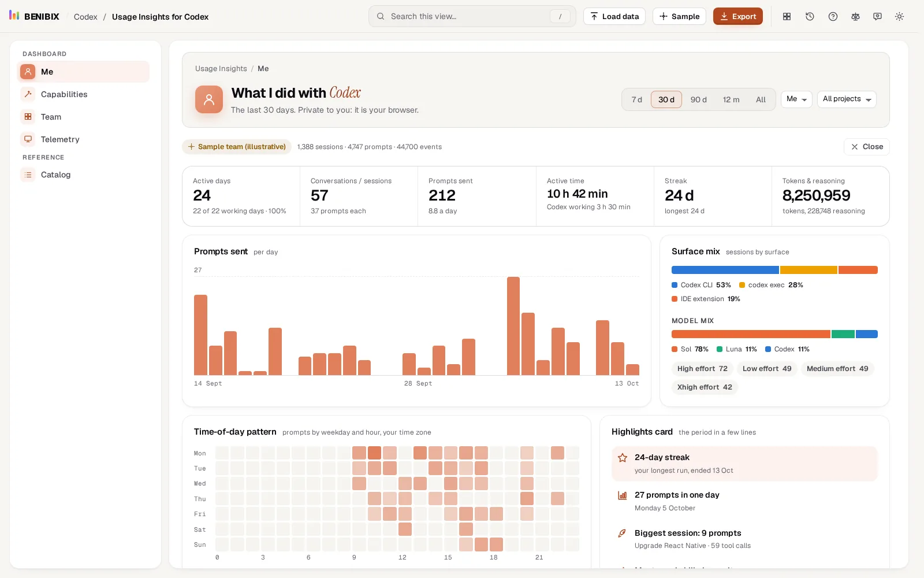
Task: Click the Sample team (illustrative) badge
Action: click(x=237, y=147)
